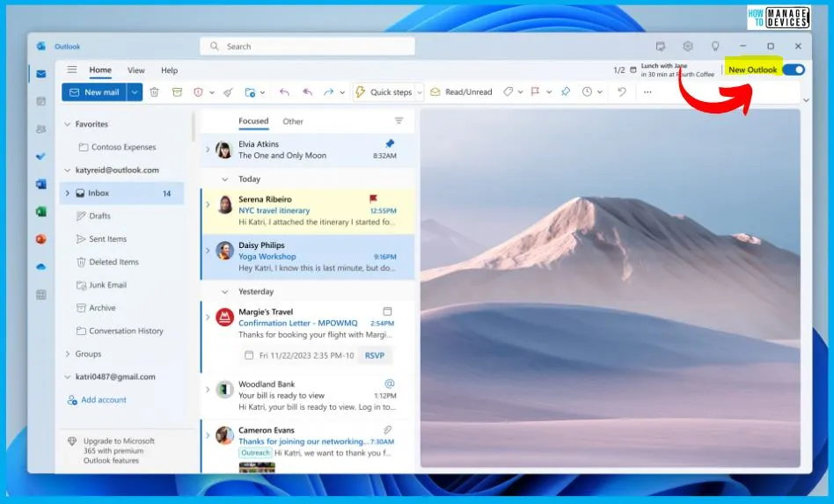Click Outreach category label
The width and height of the screenshot is (834, 504).
[x=255, y=453]
